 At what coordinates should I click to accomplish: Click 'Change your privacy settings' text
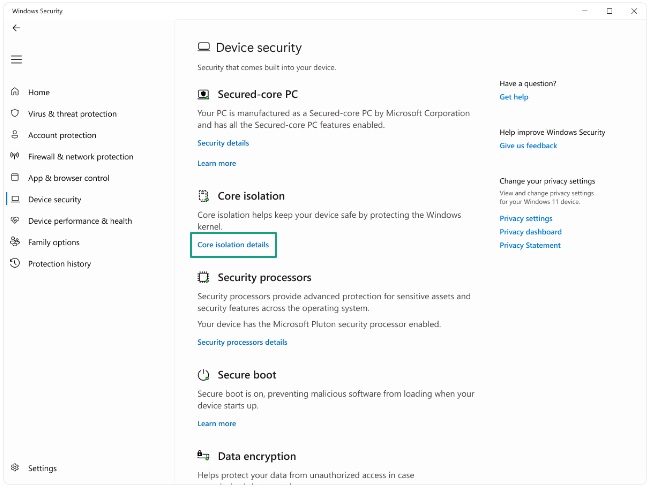click(547, 181)
